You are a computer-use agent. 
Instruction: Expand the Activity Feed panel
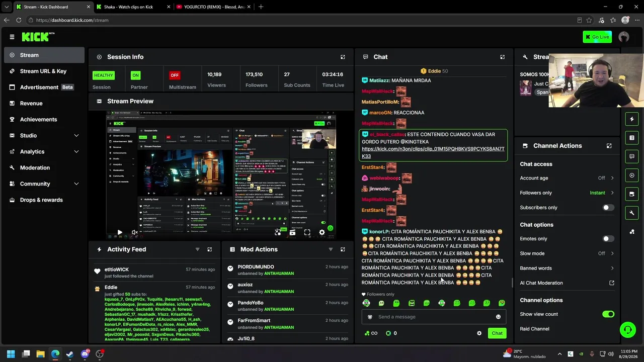tap(210, 249)
